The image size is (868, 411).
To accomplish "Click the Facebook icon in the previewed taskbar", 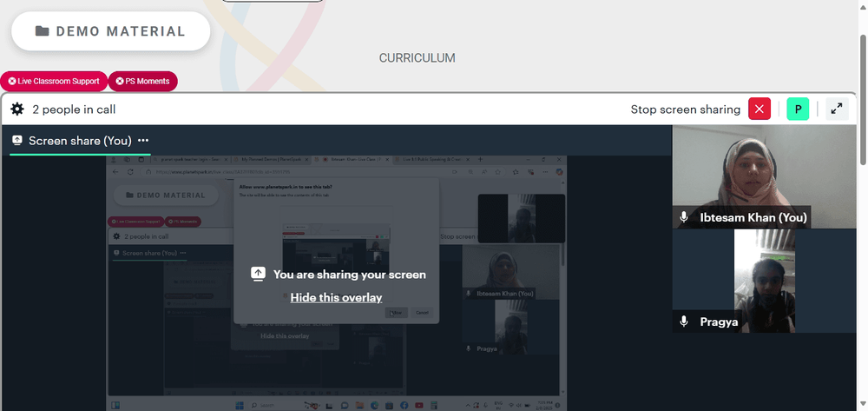I will 404,406.
